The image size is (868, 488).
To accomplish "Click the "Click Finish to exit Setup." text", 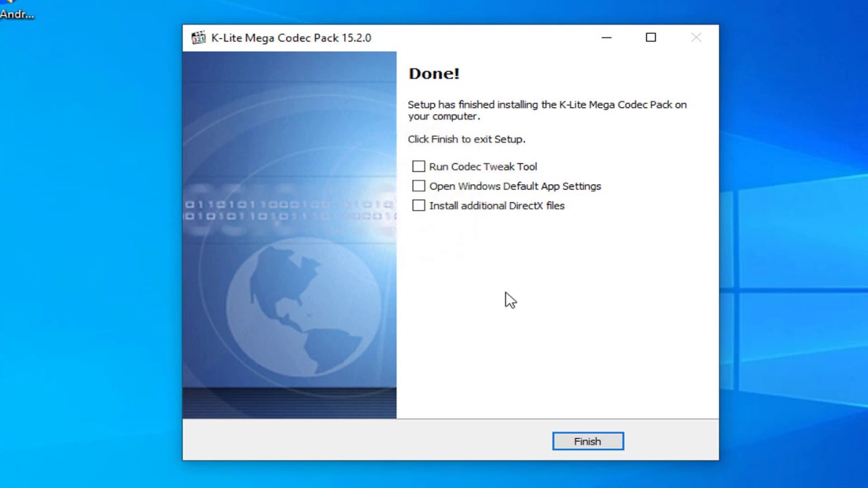I will 467,139.
